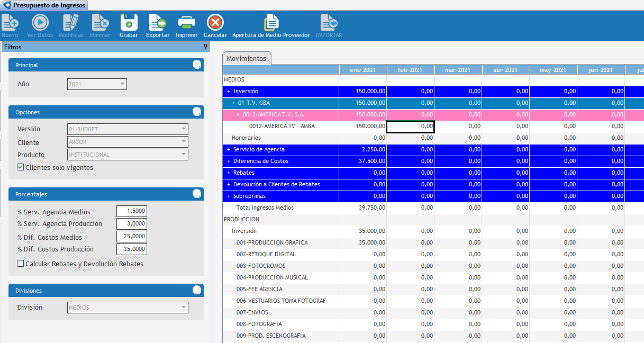
Task: Select the Movimientos tab
Action: (246, 58)
